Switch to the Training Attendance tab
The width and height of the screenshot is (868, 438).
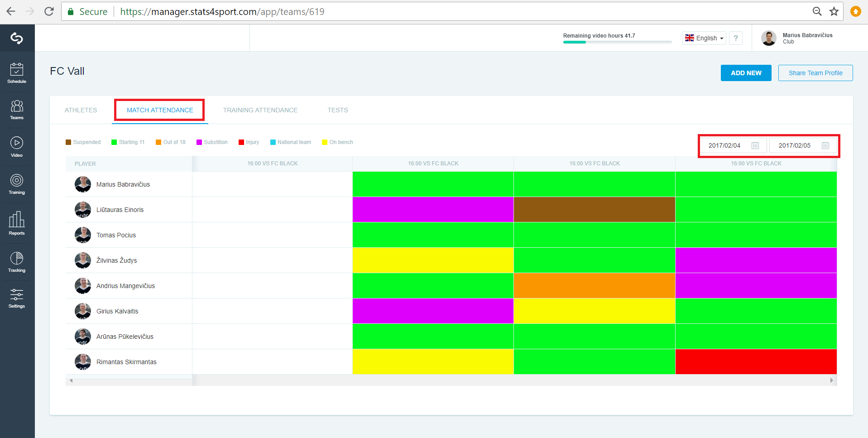pos(260,110)
